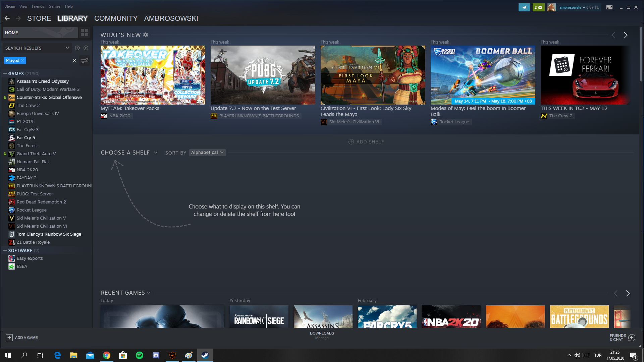Show hidden system tray icons

(569, 355)
